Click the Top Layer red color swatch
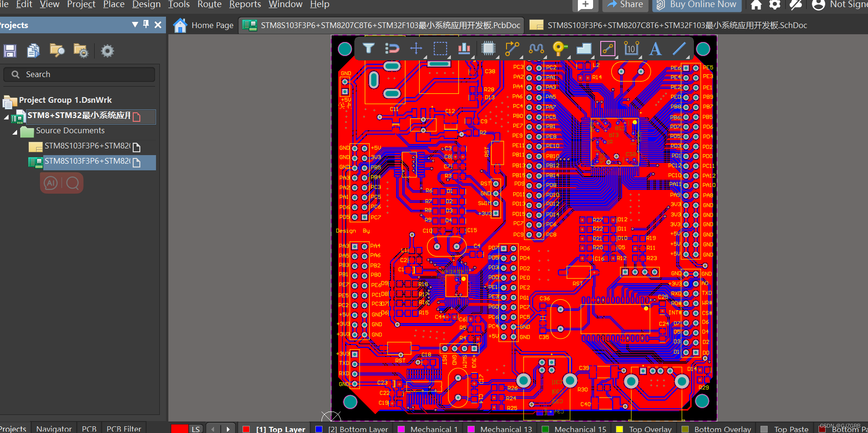Screen dimensions: 868x433 (245, 428)
